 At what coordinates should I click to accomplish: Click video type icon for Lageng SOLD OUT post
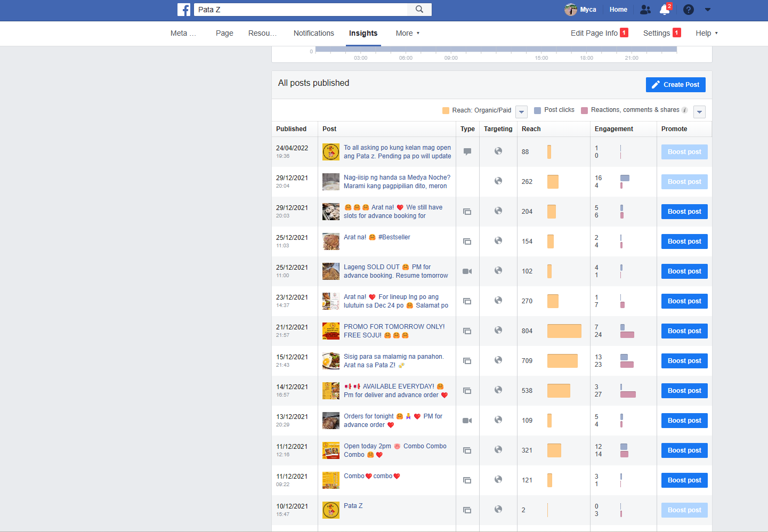(467, 271)
